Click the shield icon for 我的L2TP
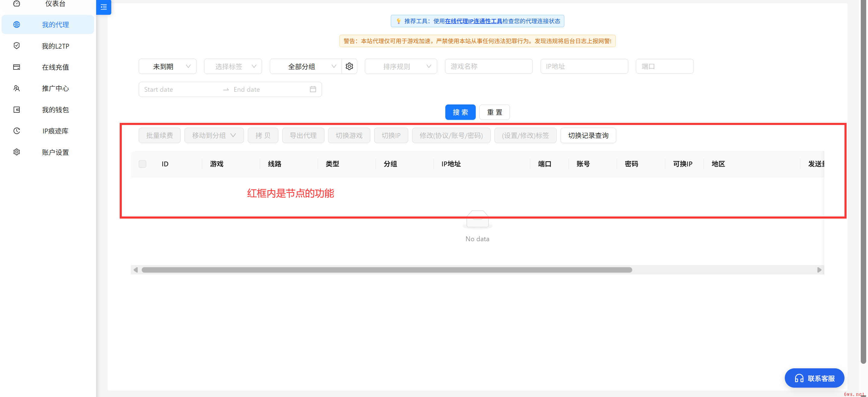Screen dimensions: 868x397 pos(17,46)
